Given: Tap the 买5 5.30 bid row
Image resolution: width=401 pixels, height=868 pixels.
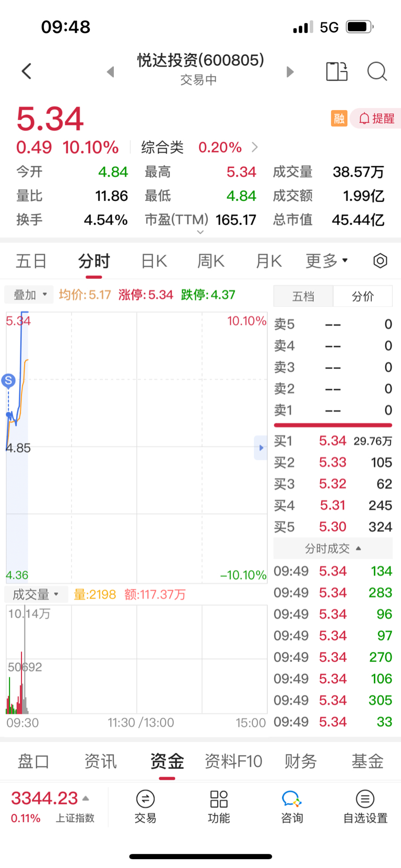Looking at the screenshot, I should coord(333,527).
